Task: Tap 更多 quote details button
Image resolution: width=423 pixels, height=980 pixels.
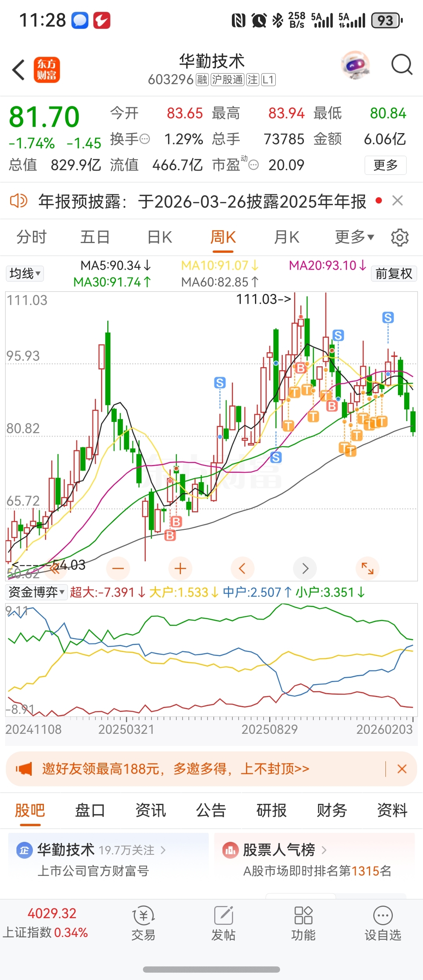Action: coord(385,165)
